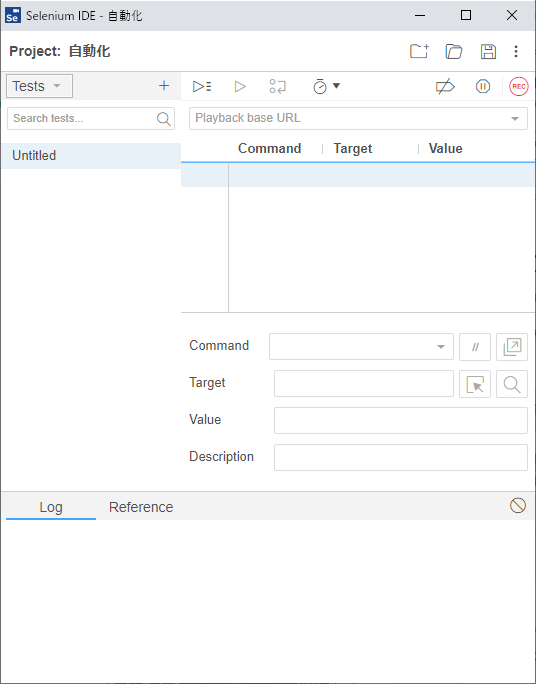The width and height of the screenshot is (536, 684).
Task: Open new window configuration icon beside Command
Action: pyautogui.click(x=512, y=347)
